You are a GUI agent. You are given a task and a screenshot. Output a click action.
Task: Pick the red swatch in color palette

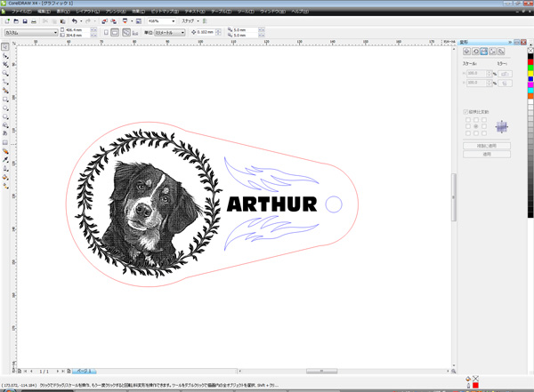(530, 62)
